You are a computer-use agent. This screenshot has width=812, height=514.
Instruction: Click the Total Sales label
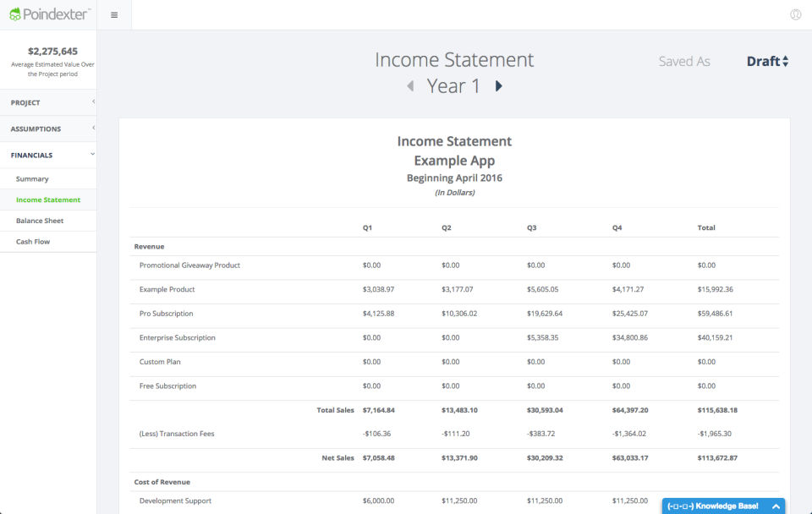tap(335, 410)
